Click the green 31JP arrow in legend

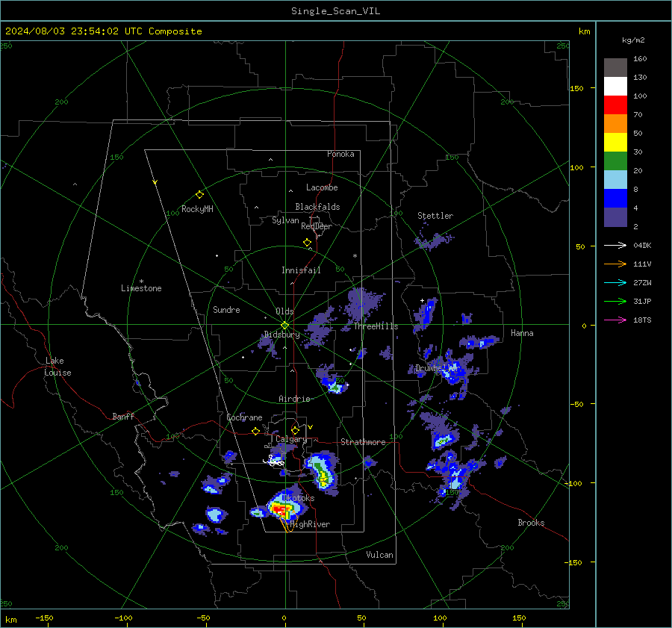615,302
